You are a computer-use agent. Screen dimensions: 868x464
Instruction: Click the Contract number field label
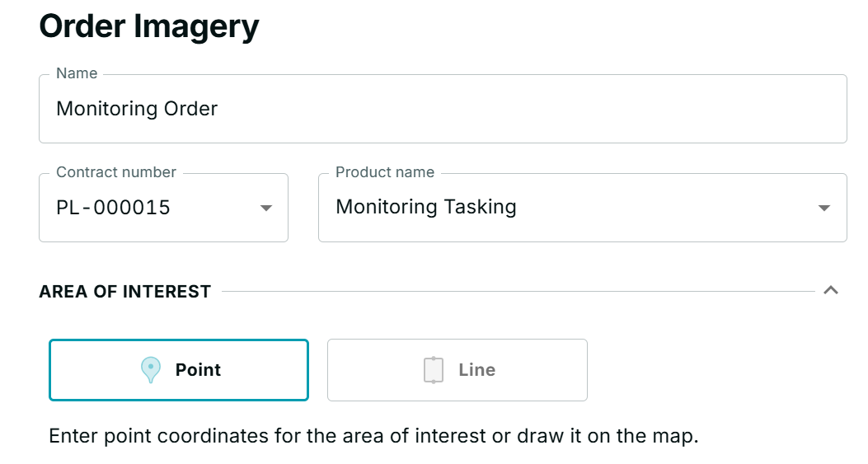coord(116,172)
